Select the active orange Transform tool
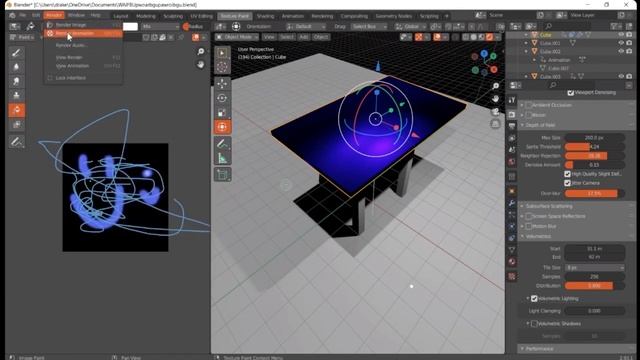Image resolution: width=640 pixels, height=360 pixels. click(222, 127)
